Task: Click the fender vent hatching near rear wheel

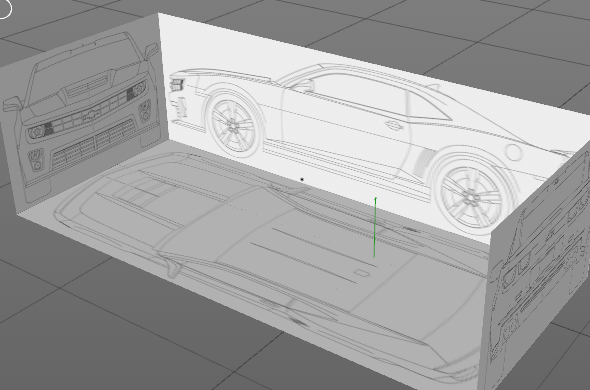Action: (x=422, y=162)
